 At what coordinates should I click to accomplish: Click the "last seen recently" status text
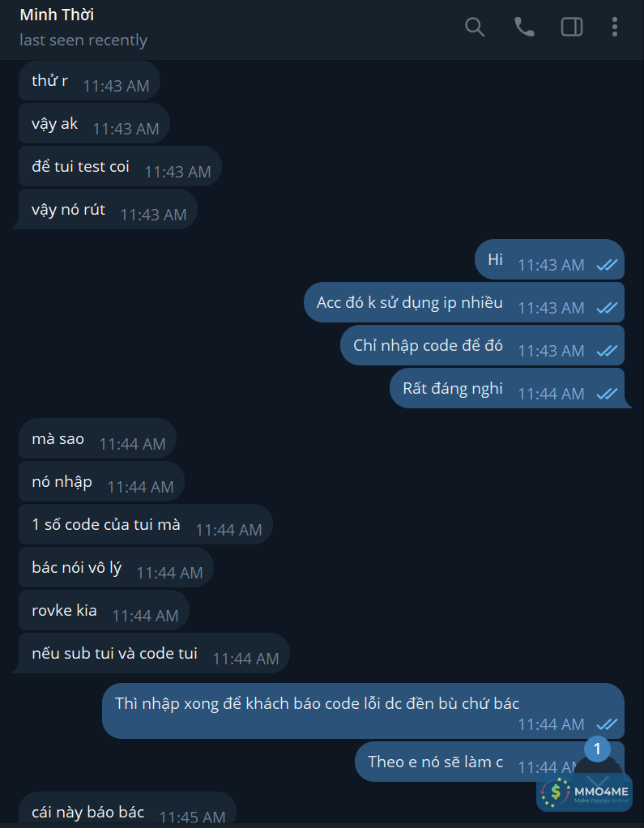click(x=83, y=40)
